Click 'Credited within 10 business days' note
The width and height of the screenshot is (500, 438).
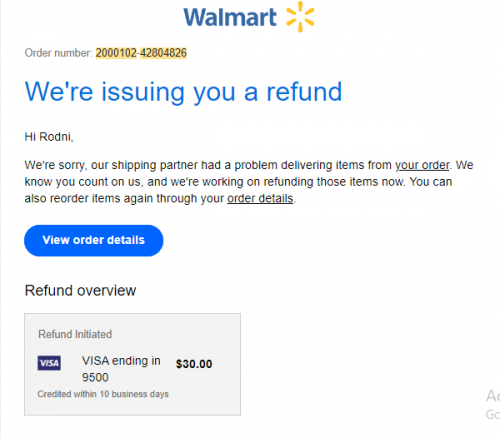point(103,394)
